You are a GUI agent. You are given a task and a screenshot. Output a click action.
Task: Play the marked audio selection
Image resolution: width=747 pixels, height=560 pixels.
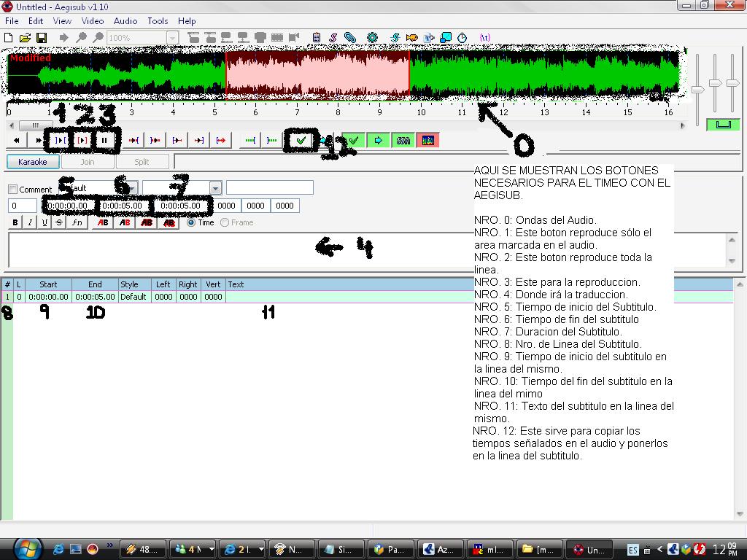61,141
